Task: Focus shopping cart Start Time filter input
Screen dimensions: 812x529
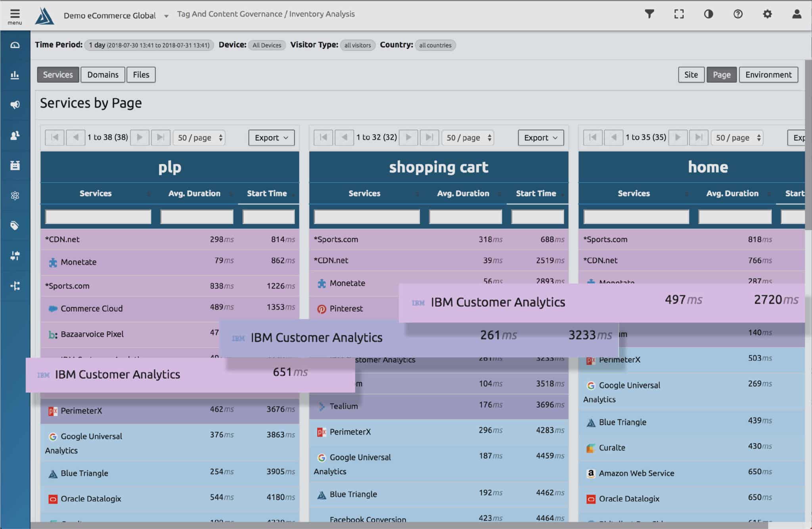Action: (538, 217)
